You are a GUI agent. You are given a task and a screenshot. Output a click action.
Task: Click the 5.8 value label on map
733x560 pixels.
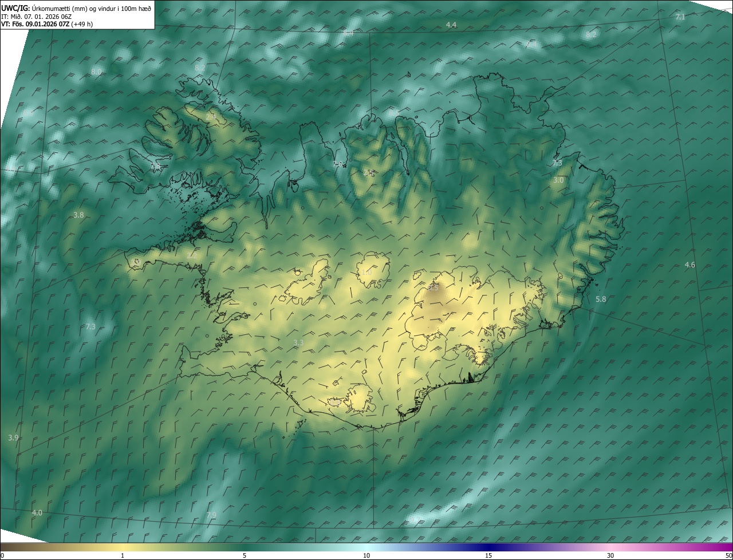(601, 299)
